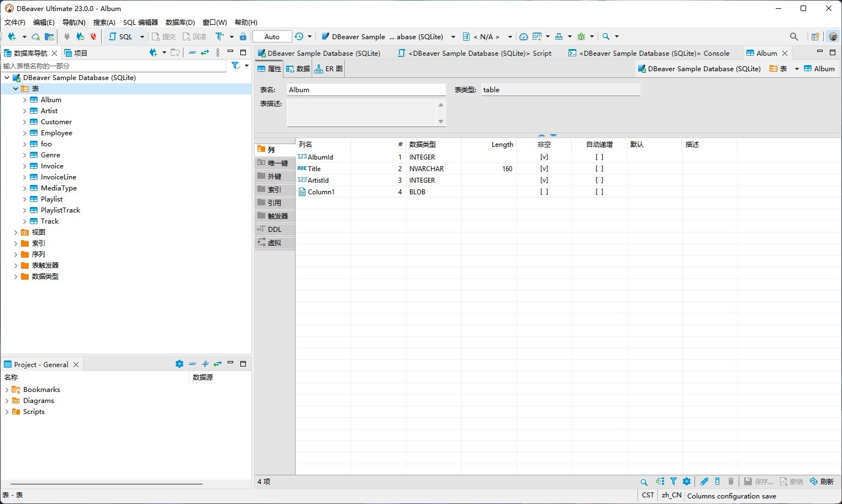The image size is (842, 504).
Task: Click the down arrow of 表描述 scrollbar
Action: tap(440, 121)
